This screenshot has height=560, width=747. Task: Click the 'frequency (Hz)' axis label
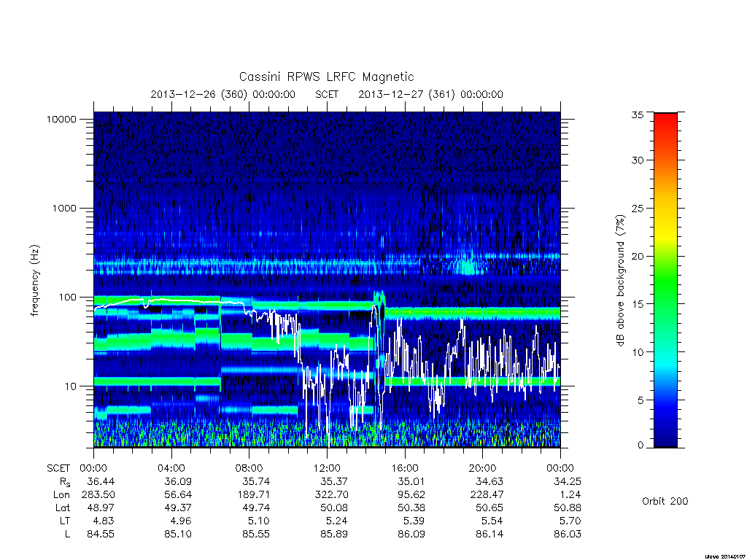point(34,280)
